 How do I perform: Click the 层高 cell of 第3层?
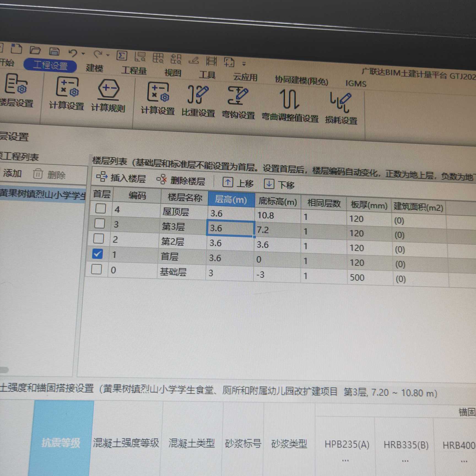(x=230, y=228)
